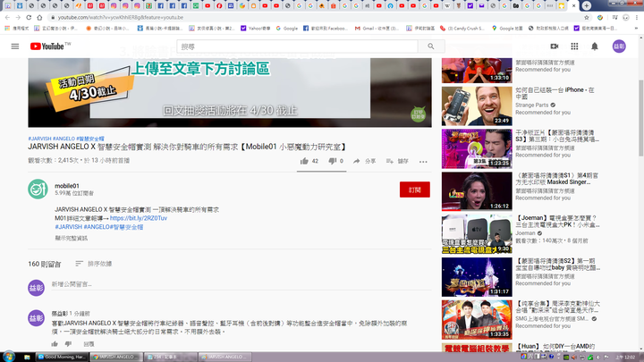This screenshot has width=644, height=362.
Task: Open the first commenter's avatar
Action: 36,318
